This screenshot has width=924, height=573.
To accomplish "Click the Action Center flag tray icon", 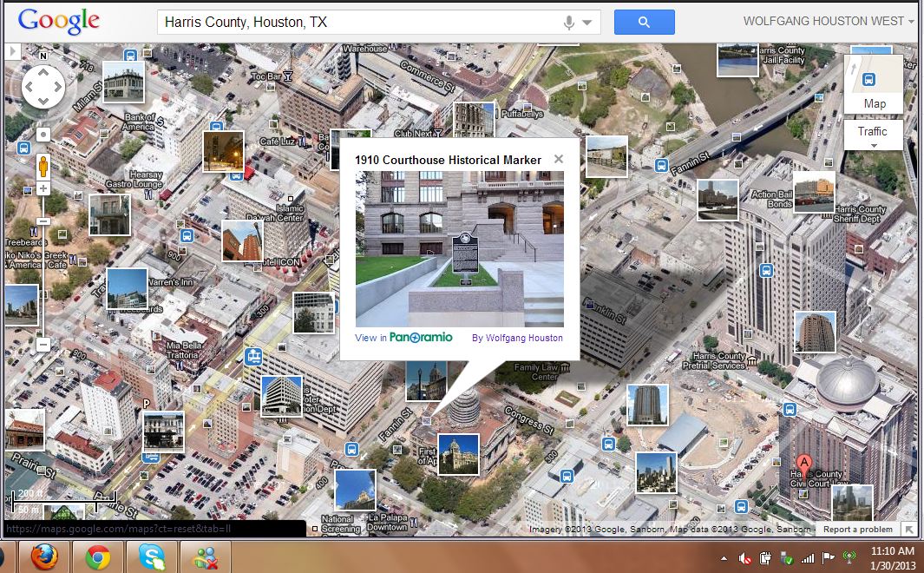I will tap(828, 557).
